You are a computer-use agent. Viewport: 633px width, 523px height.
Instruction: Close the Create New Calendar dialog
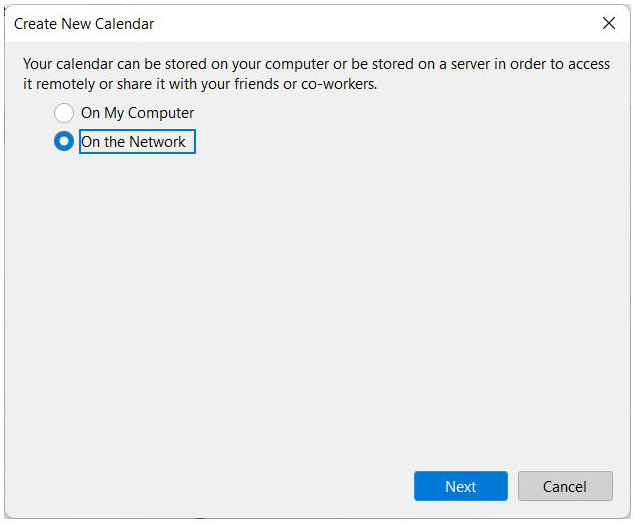[608, 23]
